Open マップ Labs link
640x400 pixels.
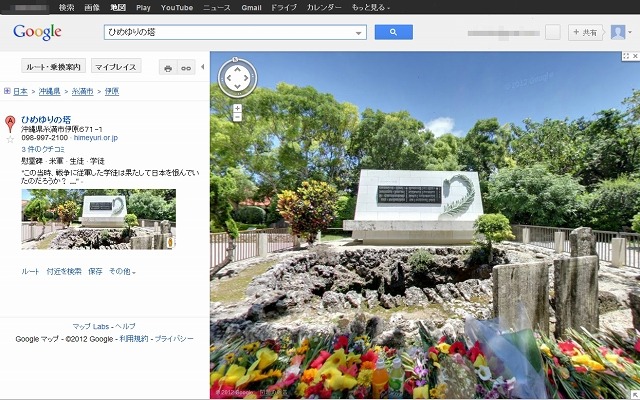pos(91,327)
